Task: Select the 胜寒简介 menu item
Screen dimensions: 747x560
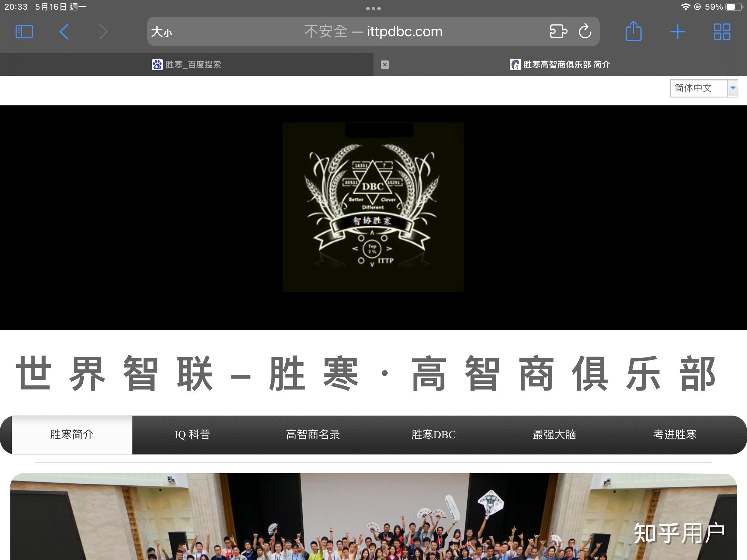Action: click(x=72, y=435)
